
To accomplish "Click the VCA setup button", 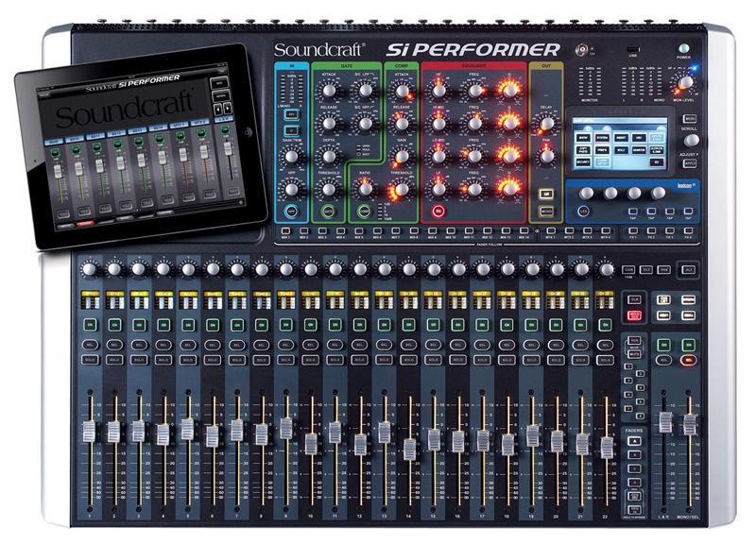I will tap(634, 342).
